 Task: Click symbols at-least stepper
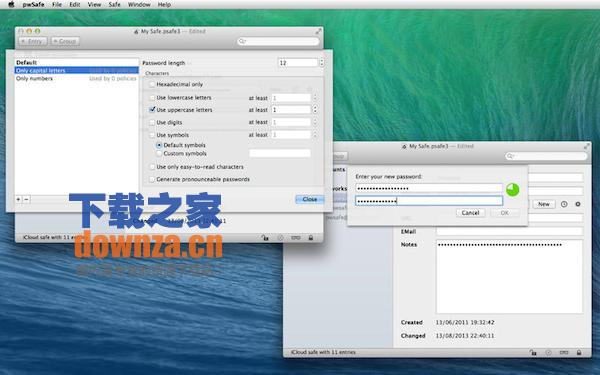coord(315,135)
